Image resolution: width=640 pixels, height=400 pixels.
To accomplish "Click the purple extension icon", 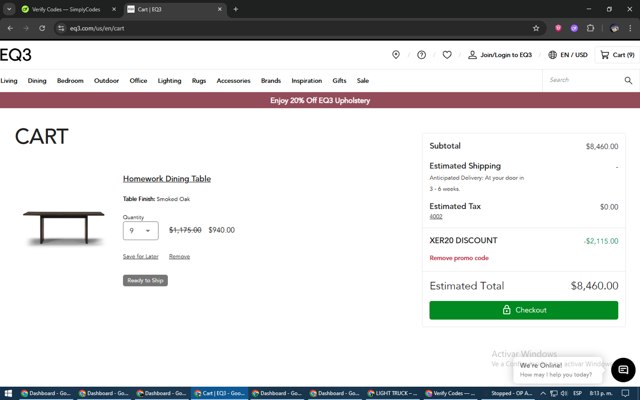I will [x=574, y=28].
